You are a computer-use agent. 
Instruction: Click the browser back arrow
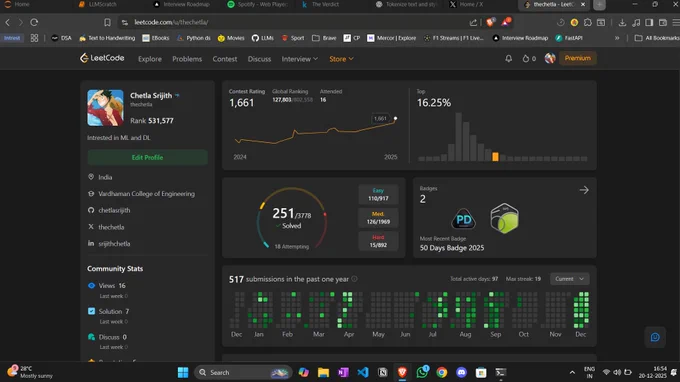coord(7,22)
